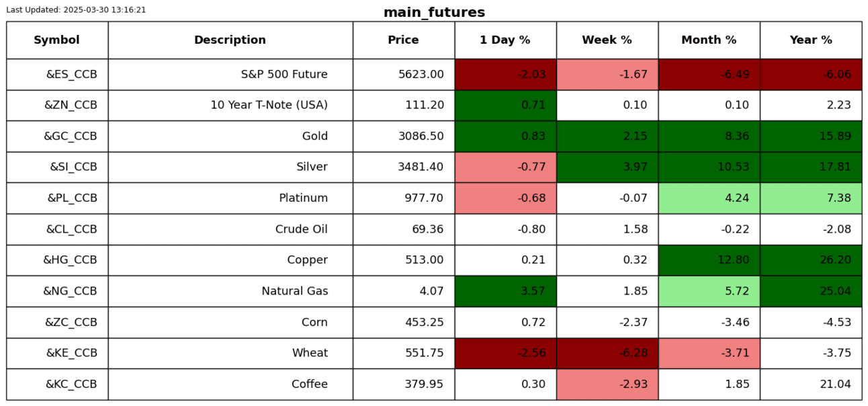Image resolution: width=868 pixels, height=406 pixels.
Task: Click the Silver price 3481.40
Action: tap(421, 167)
